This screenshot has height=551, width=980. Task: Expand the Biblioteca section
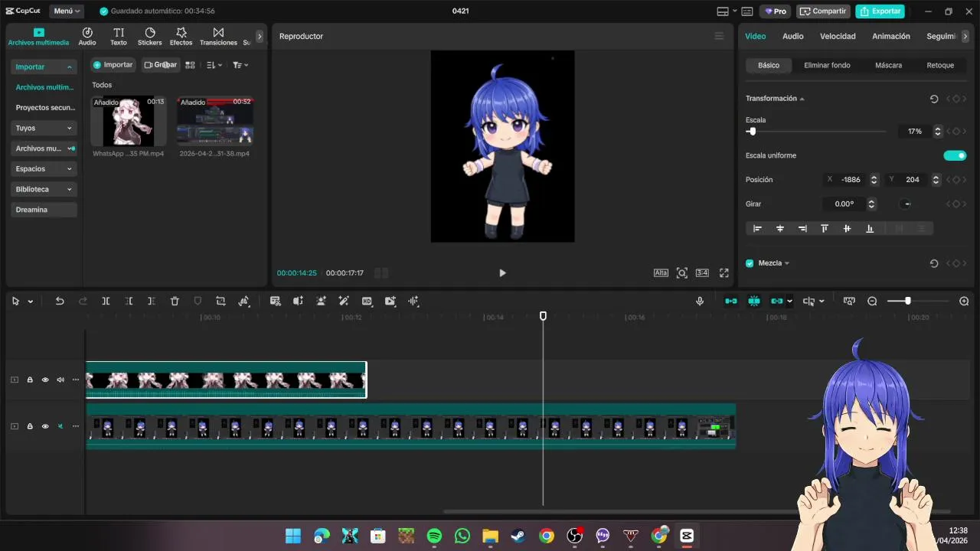point(44,189)
